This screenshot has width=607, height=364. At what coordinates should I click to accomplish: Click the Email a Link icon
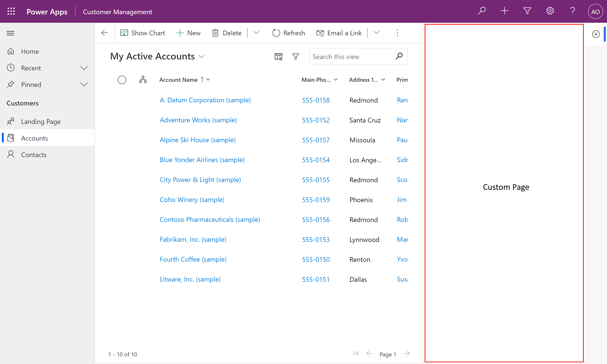coord(320,33)
